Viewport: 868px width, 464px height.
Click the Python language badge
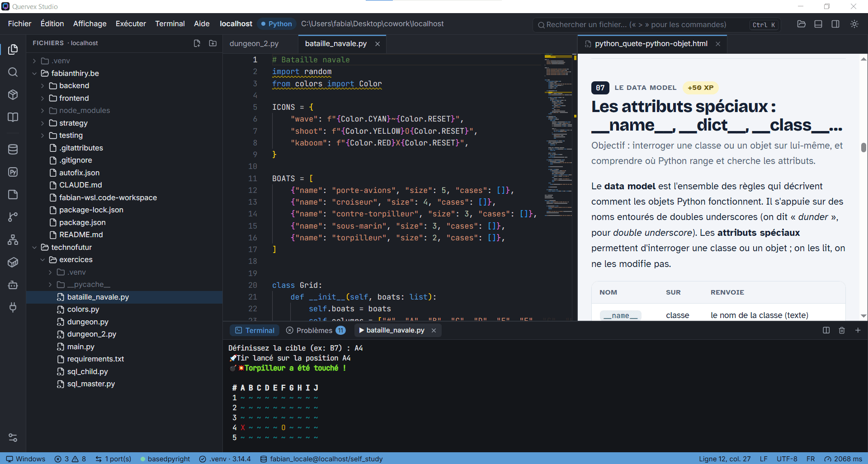(x=276, y=24)
